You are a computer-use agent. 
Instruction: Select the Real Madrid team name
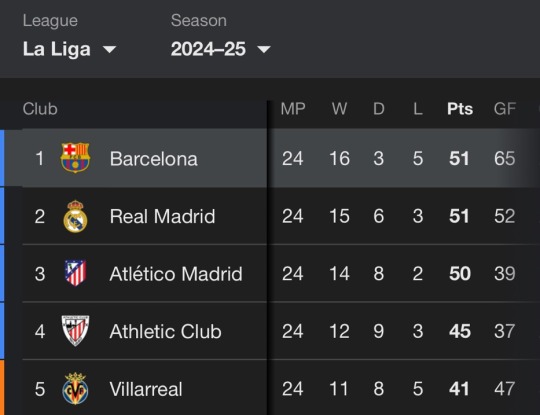click(162, 216)
